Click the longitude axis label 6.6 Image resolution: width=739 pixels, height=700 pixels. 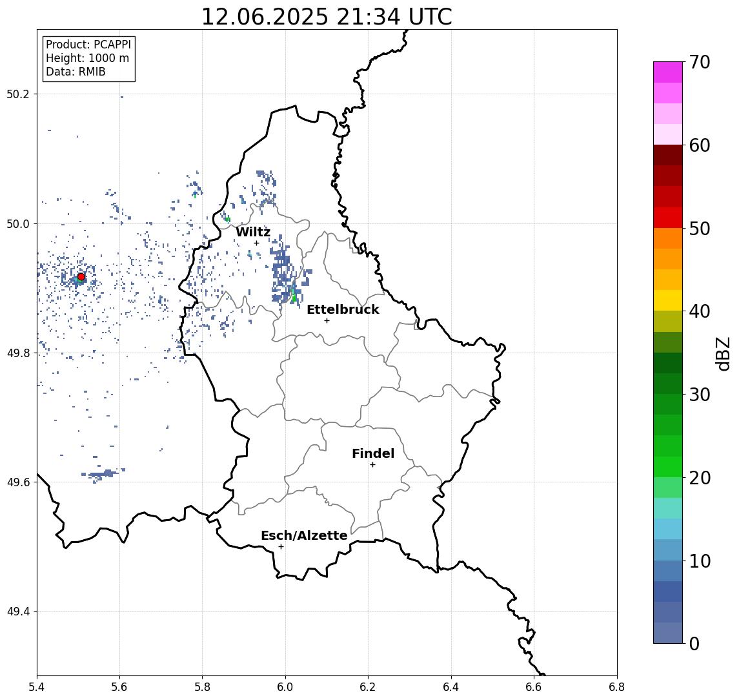coord(534,687)
